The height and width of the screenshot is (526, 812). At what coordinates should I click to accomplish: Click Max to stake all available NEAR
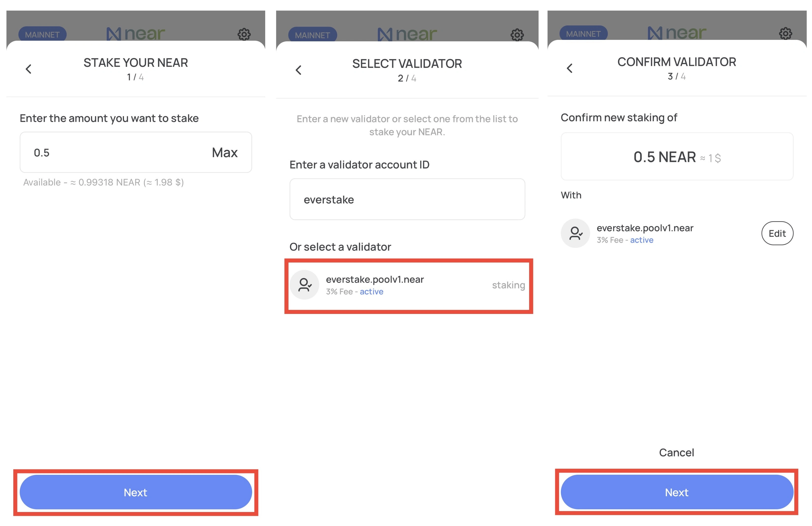(224, 152)
